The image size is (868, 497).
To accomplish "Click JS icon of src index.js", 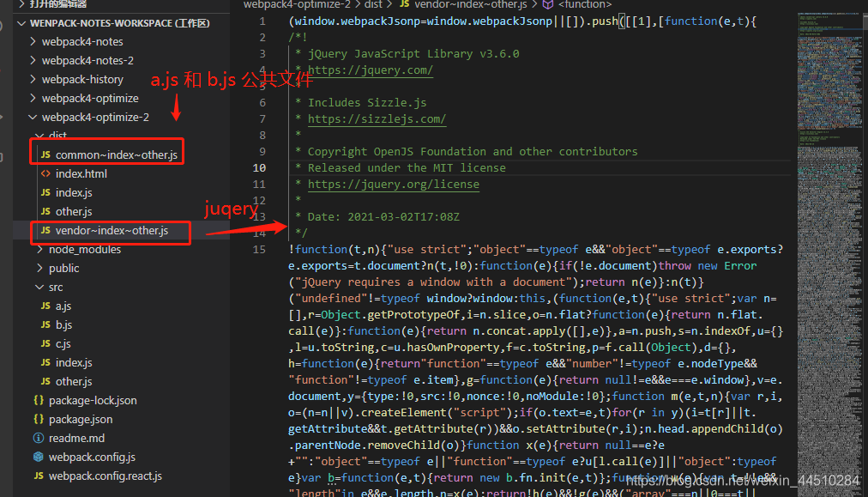I will click(x=46, y=362).
